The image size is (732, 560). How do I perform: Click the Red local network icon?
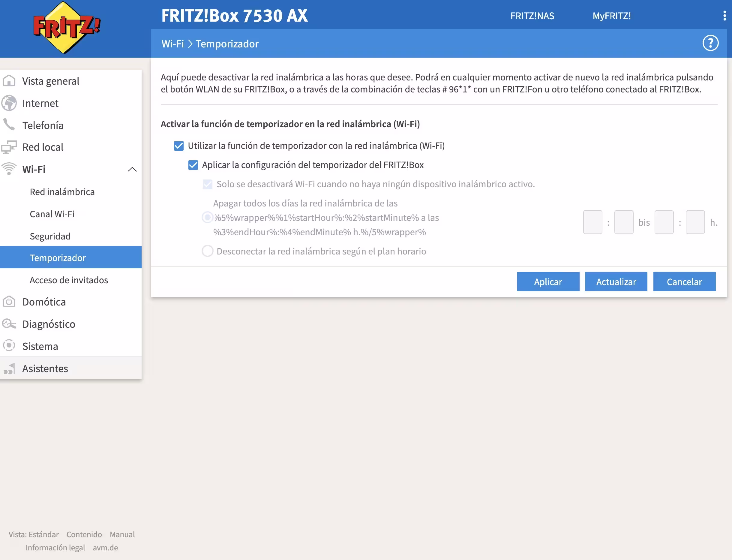click(x=9, y=147)
